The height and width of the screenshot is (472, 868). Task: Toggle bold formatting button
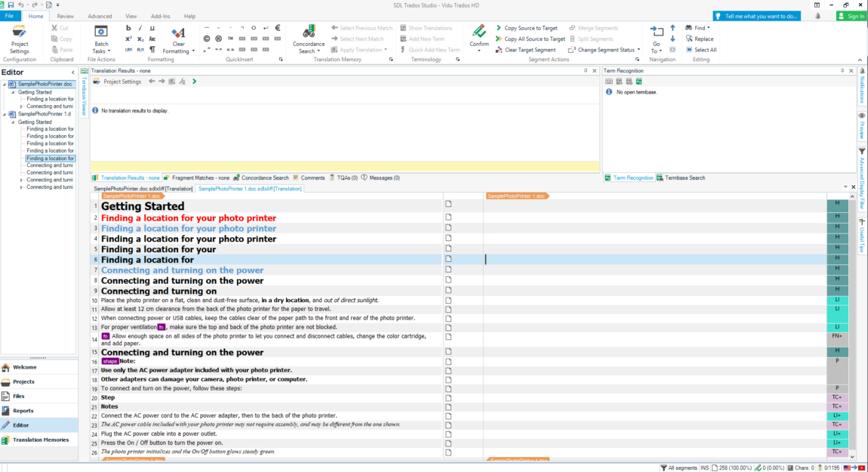(x=128, y=28)
